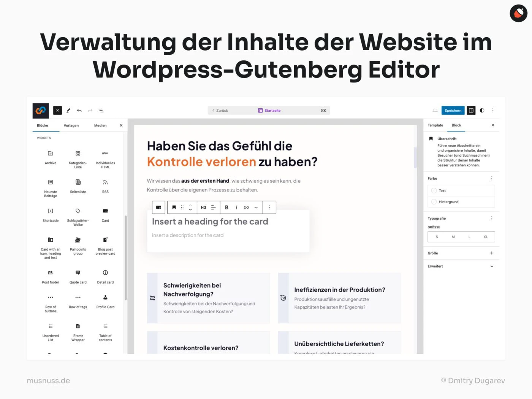The image size is (532, 399).
Task: Open text alignment options
Action: (x=214, y=207)
